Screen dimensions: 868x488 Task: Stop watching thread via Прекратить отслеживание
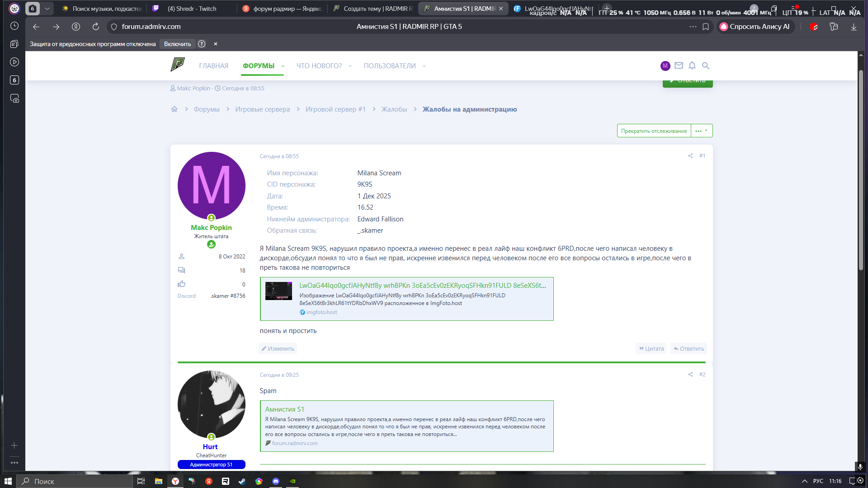pos(654,131)
